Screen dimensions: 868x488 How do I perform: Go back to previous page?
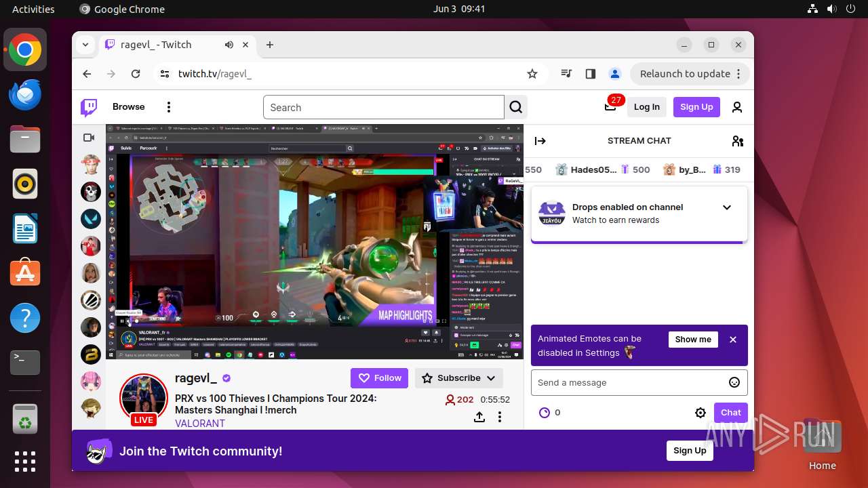(x=87, y=74)
